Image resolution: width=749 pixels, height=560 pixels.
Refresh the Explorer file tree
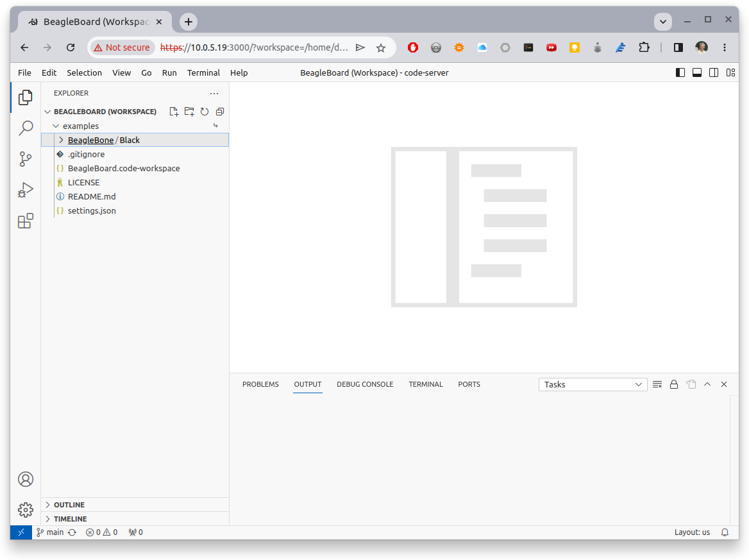(x=205, y=112)
